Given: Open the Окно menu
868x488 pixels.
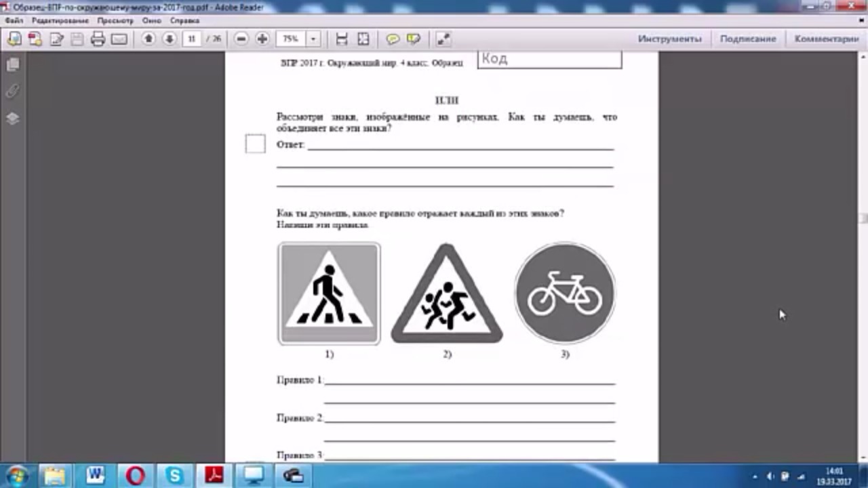Looking at the screenshot, I should [152, 21].
